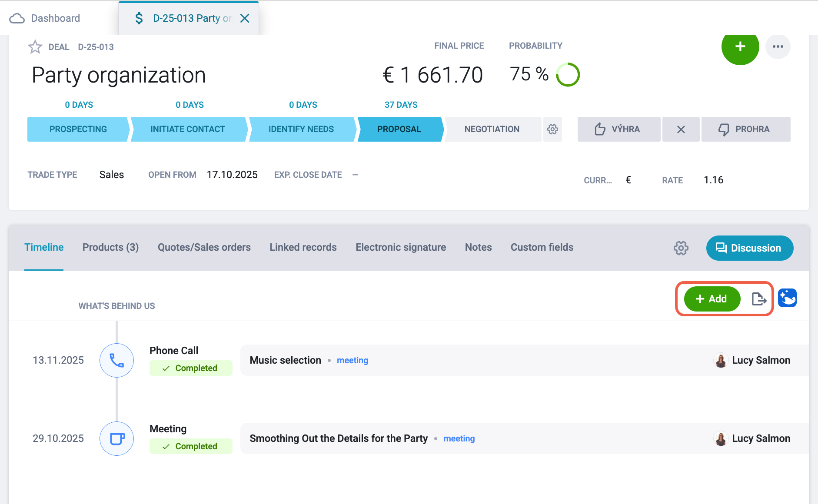
Task: Click the probability progress circle
Action: point(568,75)
